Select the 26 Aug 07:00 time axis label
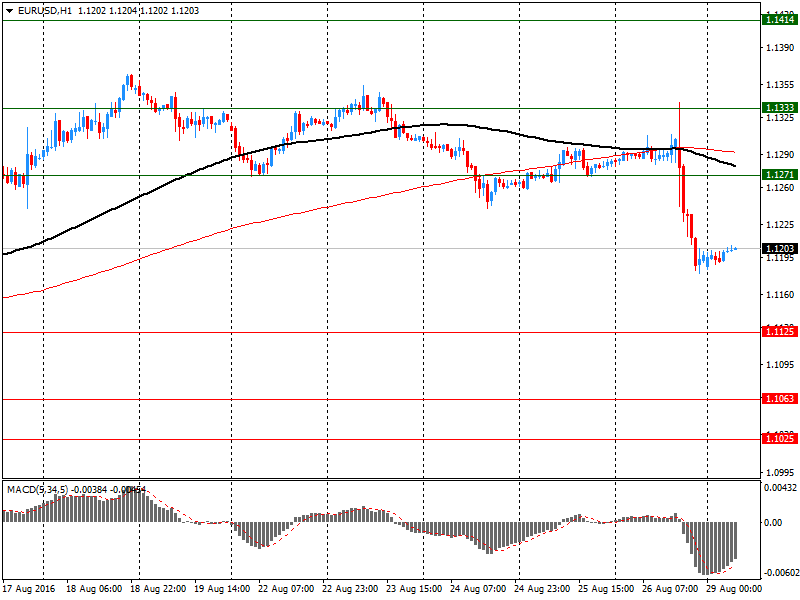Image resolution: width=800 pixels, height=600 pixels. [670, 589]
